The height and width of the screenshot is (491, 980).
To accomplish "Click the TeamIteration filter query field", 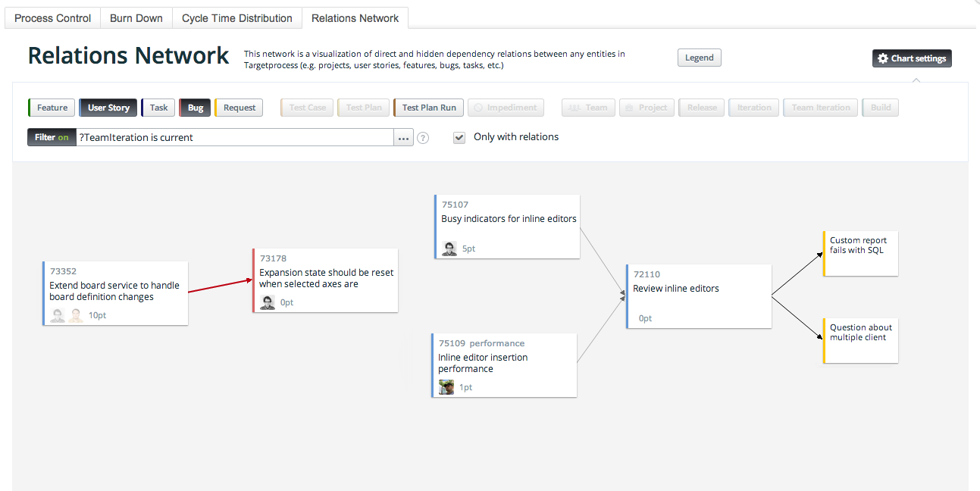I will [x=227, y=137].
